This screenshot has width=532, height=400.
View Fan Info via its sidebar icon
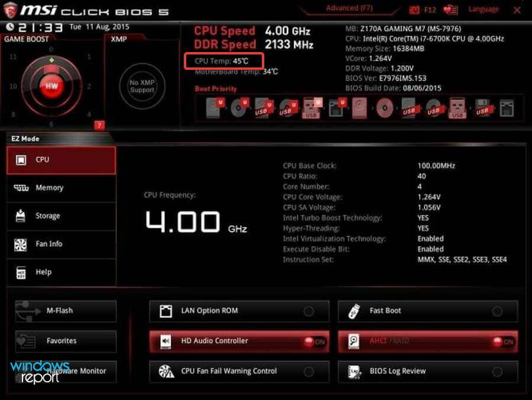(61, 244)
